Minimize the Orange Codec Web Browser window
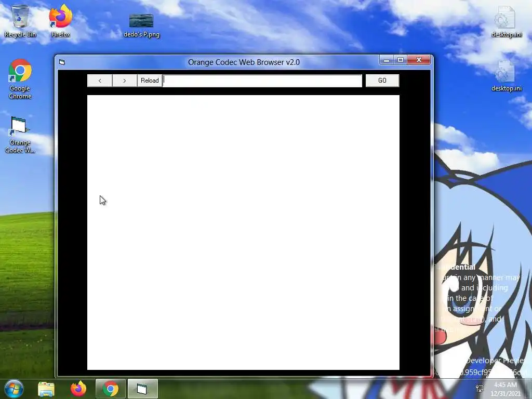 386,60
